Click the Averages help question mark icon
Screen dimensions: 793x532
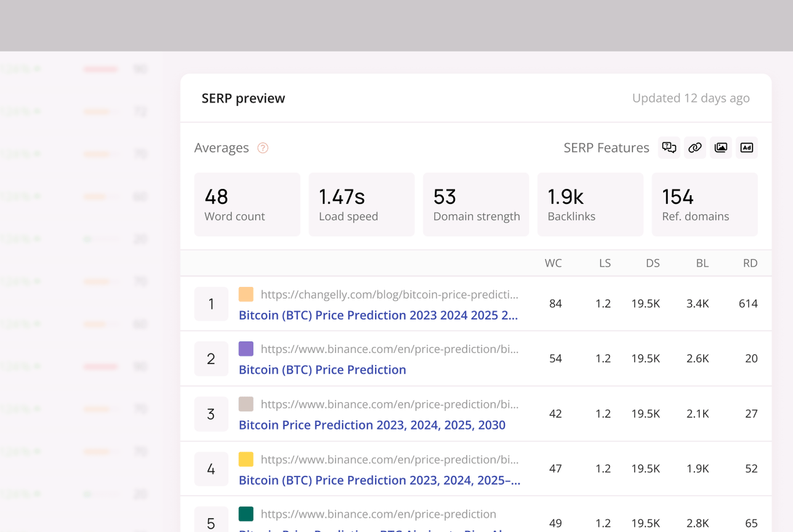pyautogui.click(x=263, y=148)
